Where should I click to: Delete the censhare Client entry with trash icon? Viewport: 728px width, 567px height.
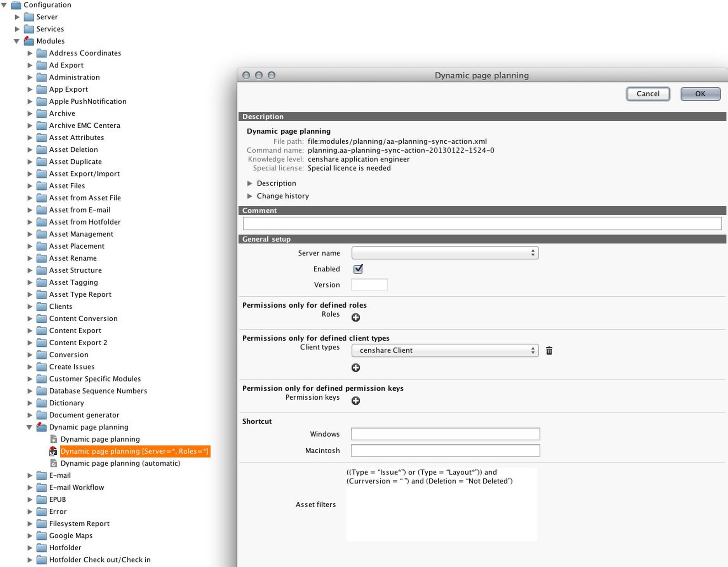click(x=549, y=351)
